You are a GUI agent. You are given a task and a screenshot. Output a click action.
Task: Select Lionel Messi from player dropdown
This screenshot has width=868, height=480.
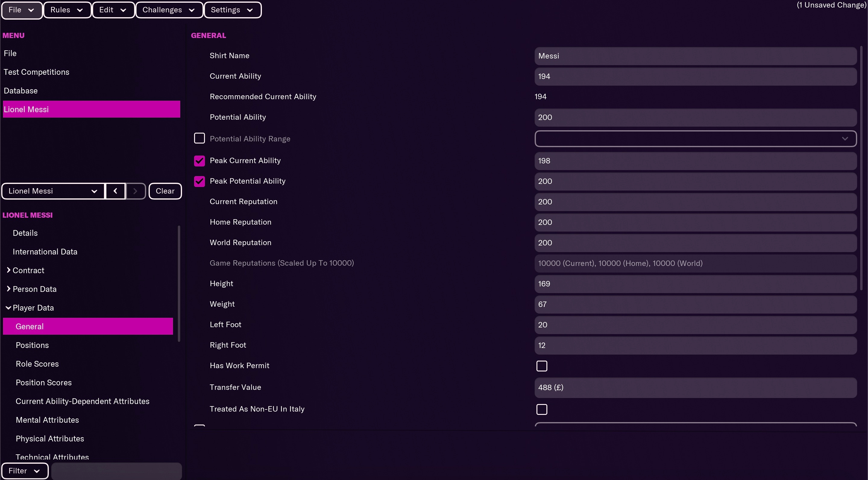(x=52, y=190)
